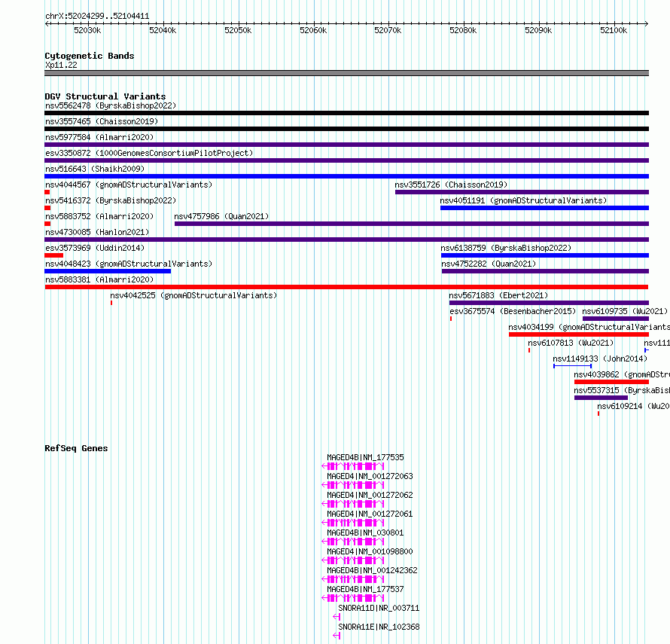Image resolution: width=670 pixels, height=644 pixels.
Task: Click nsv4757986 (Quan2021) variant label
Action: coord(221,216)
